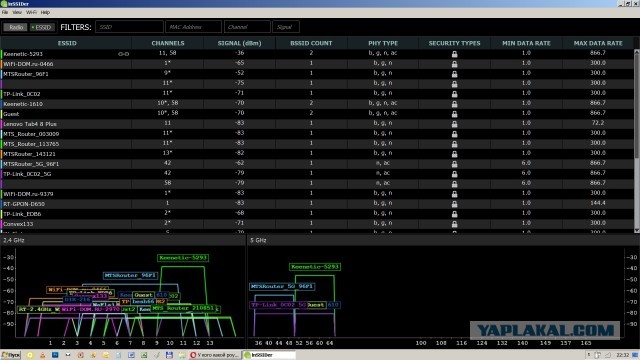Select the Keenetic-5293 network row
The width and height of the screenshot is (640, 360).
317,53
